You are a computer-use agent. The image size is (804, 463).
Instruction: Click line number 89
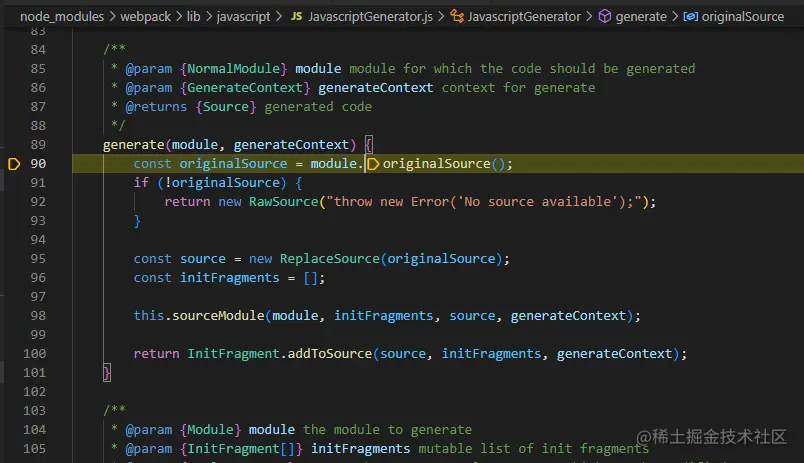pyautogui.click(x=38, y=145)
